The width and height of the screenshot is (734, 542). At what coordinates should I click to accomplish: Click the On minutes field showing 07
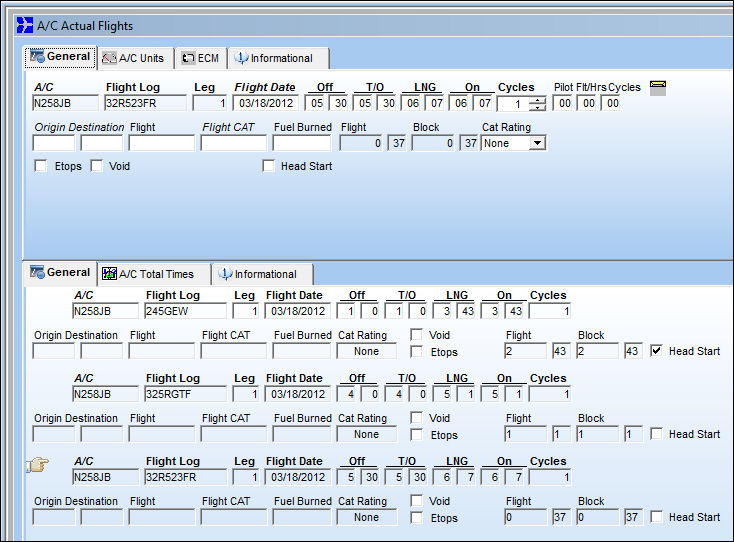pyautogui.click(x=484, y=103)
